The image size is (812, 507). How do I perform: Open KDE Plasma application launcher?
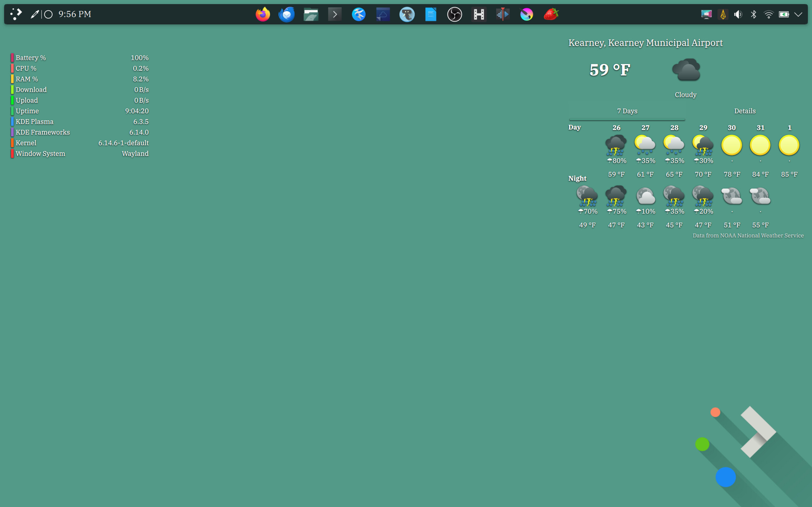pos(16,14)
